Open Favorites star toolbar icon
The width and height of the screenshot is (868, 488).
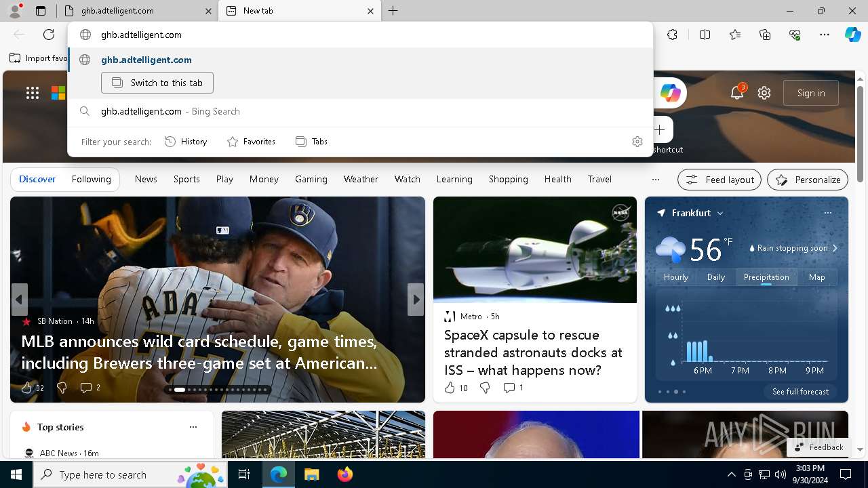735,35
